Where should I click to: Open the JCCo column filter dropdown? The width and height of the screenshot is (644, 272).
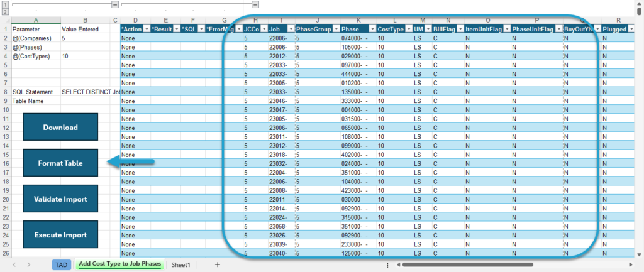point(264,29)
